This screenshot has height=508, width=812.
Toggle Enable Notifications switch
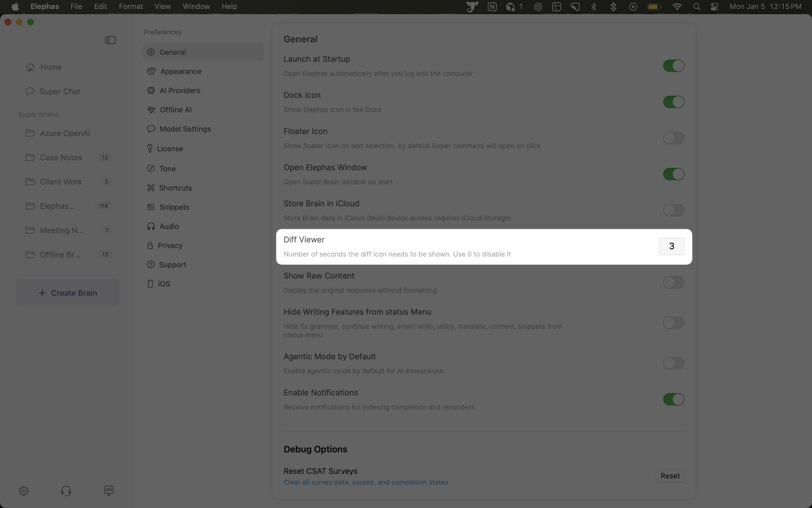click(x=673, y=399)
